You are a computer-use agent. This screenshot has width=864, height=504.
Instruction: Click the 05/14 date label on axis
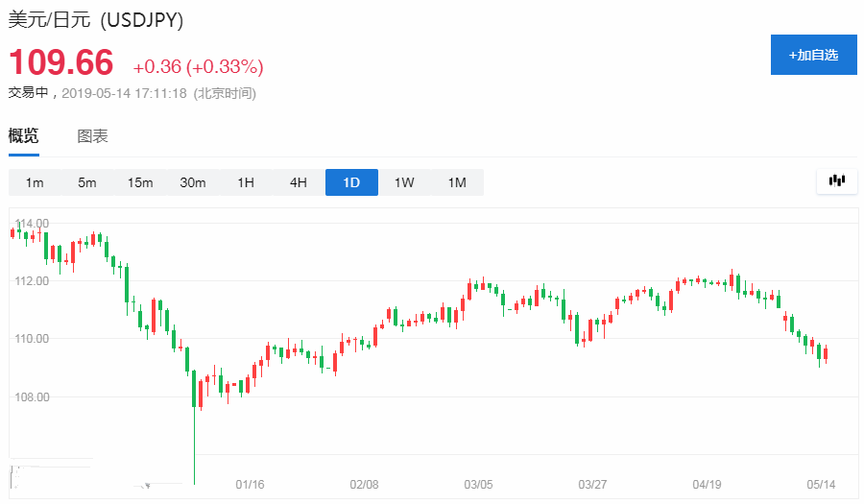[819, 485]
